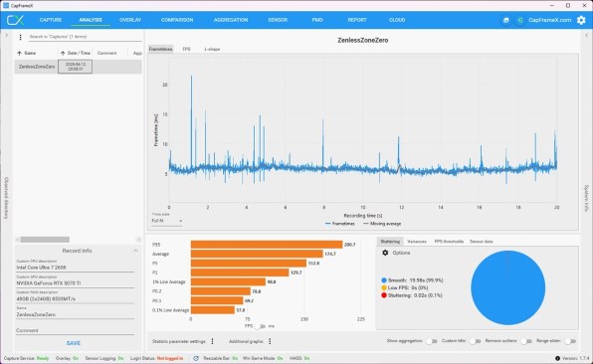Edit the Custom CPU description field
The image size is (593, 364).
click(x=75, y=268)
